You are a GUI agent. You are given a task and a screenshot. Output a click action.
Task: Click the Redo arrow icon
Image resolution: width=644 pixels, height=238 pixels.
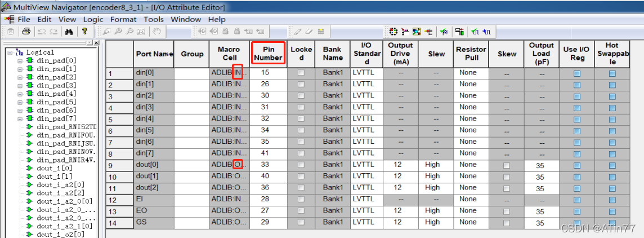[x=53, y=31]
